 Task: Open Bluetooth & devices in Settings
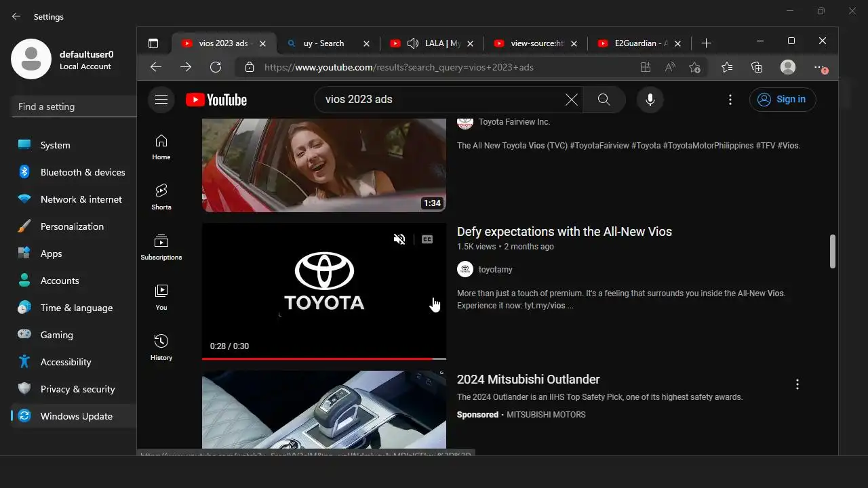coord(74,172)
